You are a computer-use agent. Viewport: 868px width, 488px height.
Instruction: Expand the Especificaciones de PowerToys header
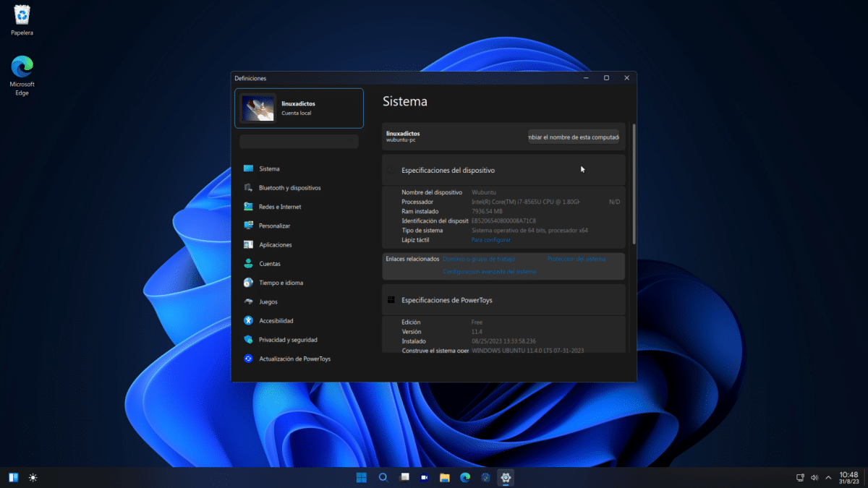[x=503, y=299]
